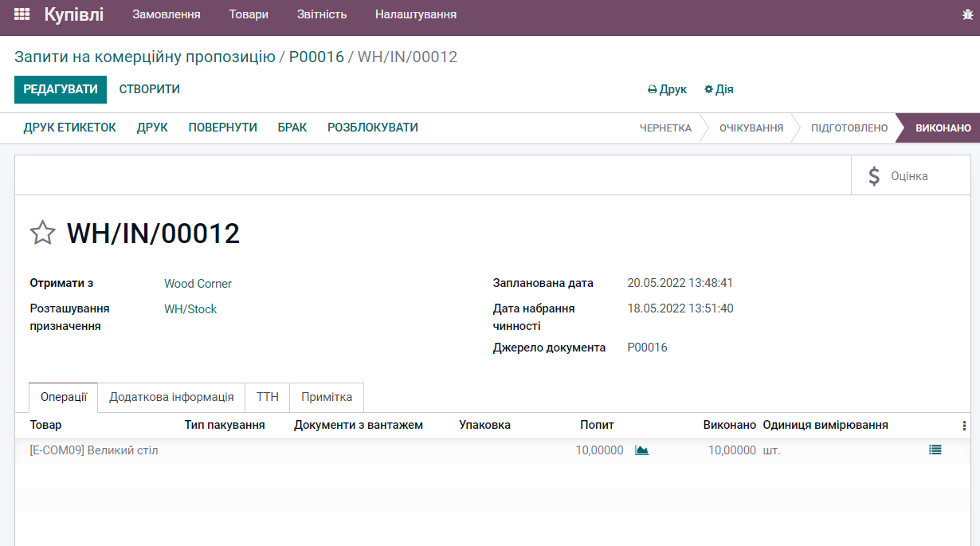Image resolution: width=980 pixels, height=546 pixels.
Task: Click the gear icon beside Дія
Action: point(707,89)
